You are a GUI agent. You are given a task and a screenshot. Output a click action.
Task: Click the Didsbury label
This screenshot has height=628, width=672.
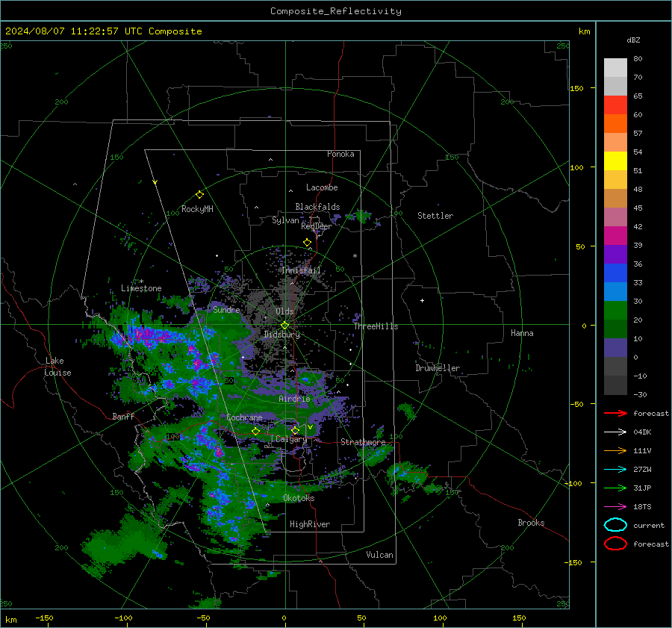point(281,335)
